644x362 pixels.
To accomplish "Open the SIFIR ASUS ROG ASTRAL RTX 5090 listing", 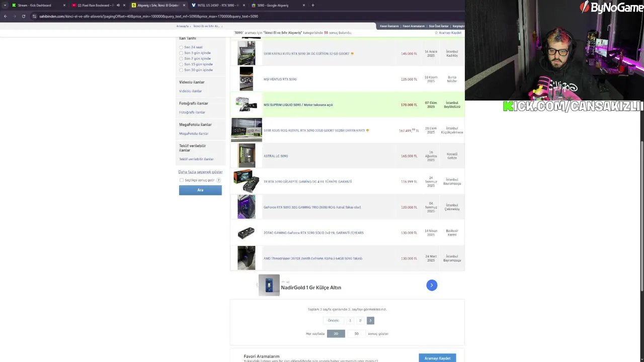I will pyautogui.click(x=314, y=131).
